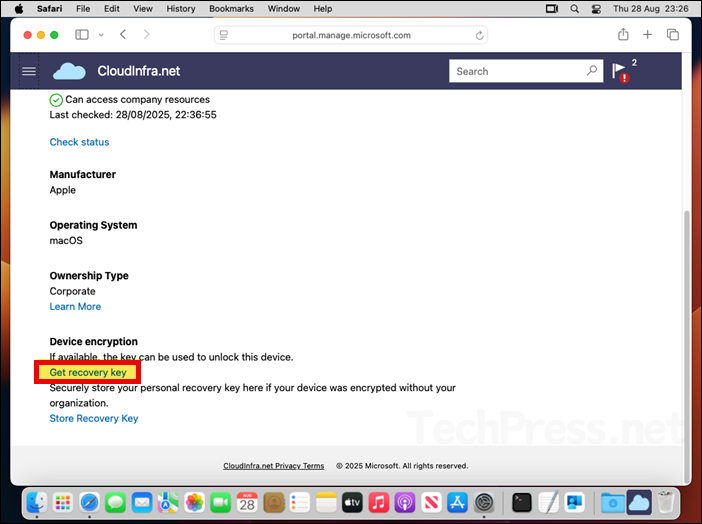The height and width of the screenshot is (524, 702).
Task: Open Music from the Dock
Action: pos(379,503)
